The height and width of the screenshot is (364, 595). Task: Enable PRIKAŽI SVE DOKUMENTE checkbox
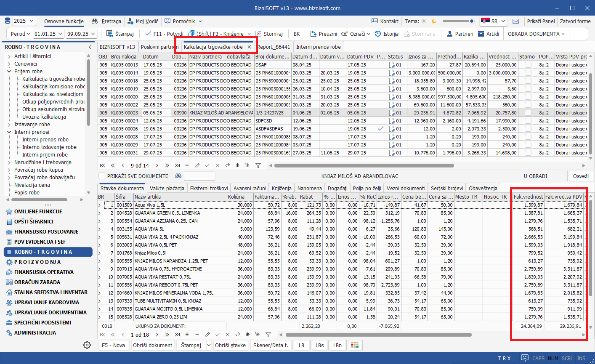(x=102, y=176)
